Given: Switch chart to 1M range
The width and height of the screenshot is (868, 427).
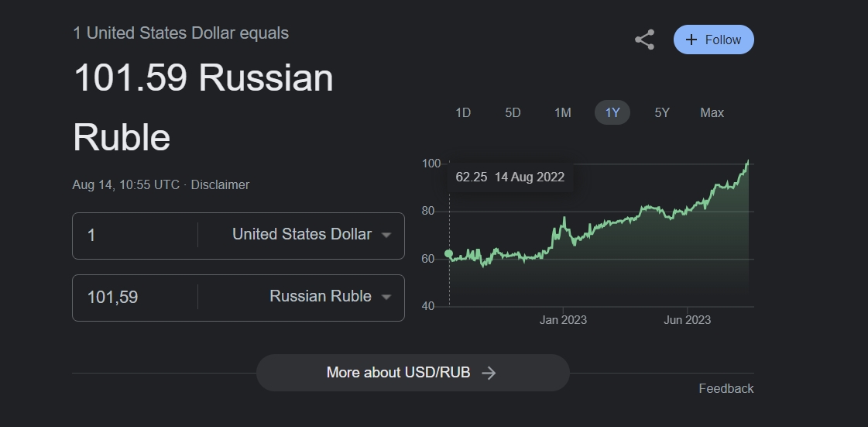Looking at the screenshot, I should [x=562, y=112].
